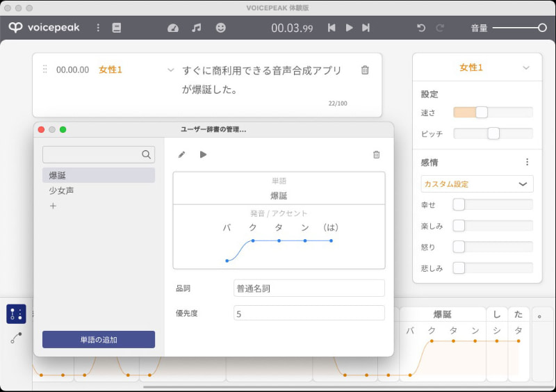Viewport: 556px width, 392px height.
Task: Click the smiley face emotion icon
Action: [x=220, y=28]
